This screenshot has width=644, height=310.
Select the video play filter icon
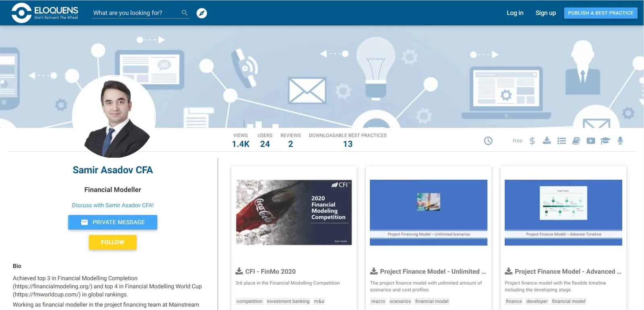click(590, 141)
